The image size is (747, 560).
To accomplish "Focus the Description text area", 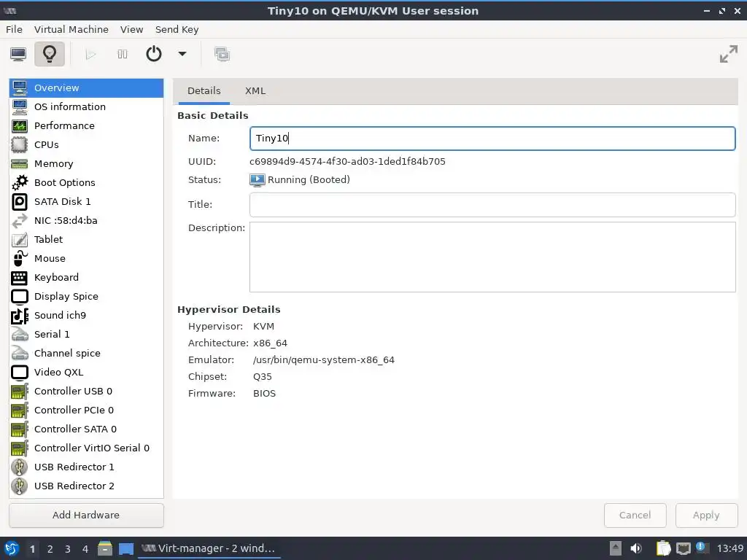I will [492, 257].
